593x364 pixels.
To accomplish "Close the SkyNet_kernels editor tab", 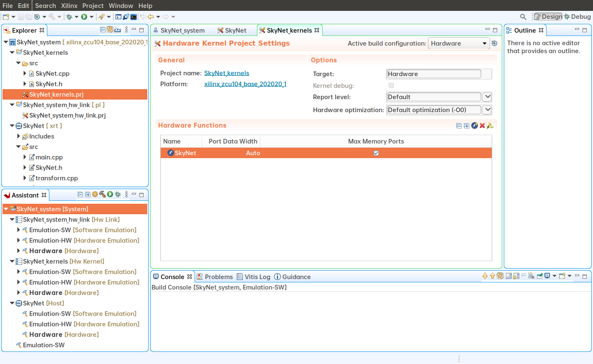I will (x=317, y=30).
